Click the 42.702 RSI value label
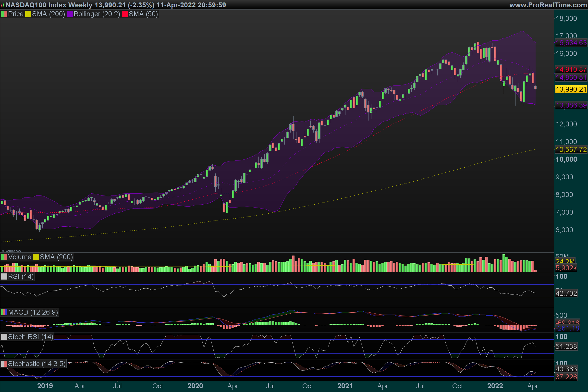 (x=566, y=293)
